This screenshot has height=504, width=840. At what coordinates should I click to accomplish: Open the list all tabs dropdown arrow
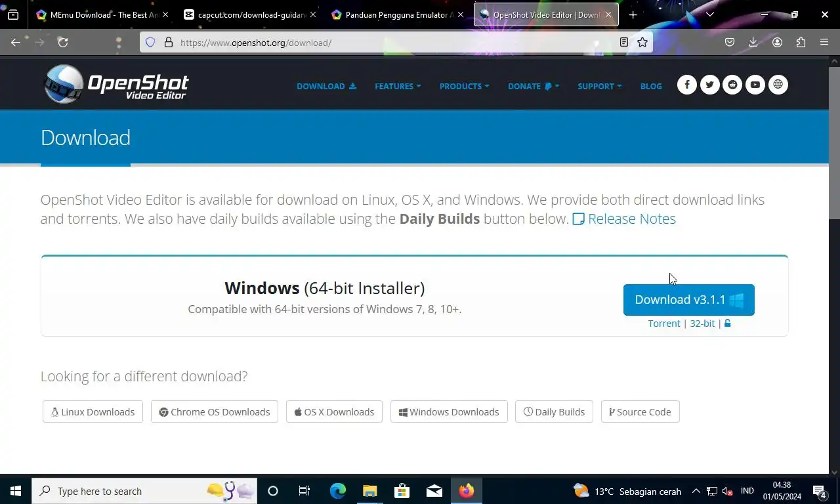coord(709,14)
